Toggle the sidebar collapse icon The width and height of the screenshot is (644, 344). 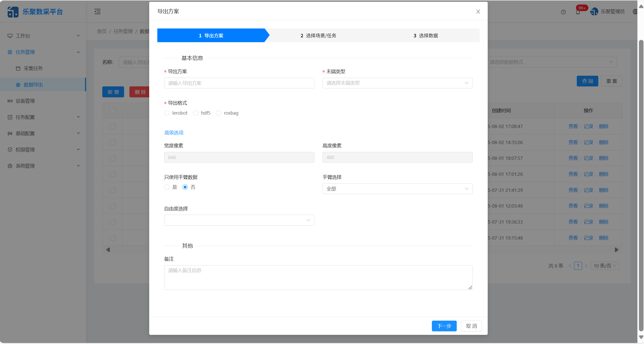(x=97, y=12)
